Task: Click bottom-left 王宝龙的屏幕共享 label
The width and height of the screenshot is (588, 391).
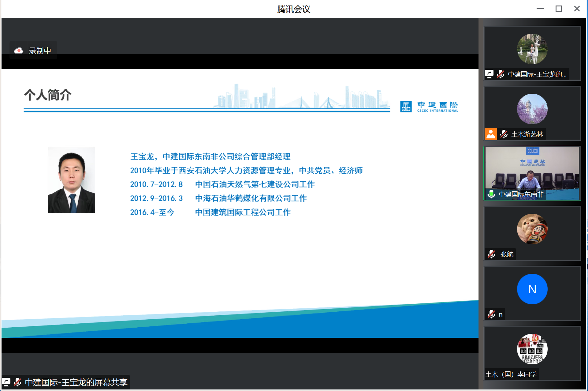Action: 76,382
